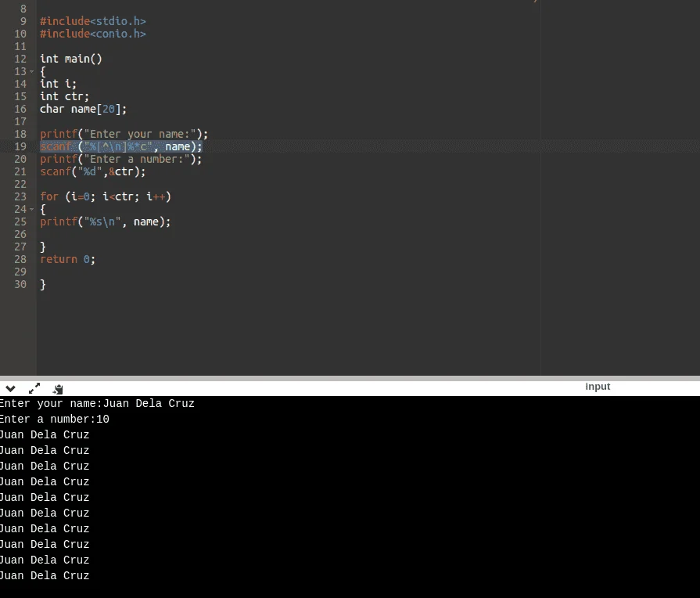
Task: Click the scanf("%d",&ctr) line
Action: [93, 171]
